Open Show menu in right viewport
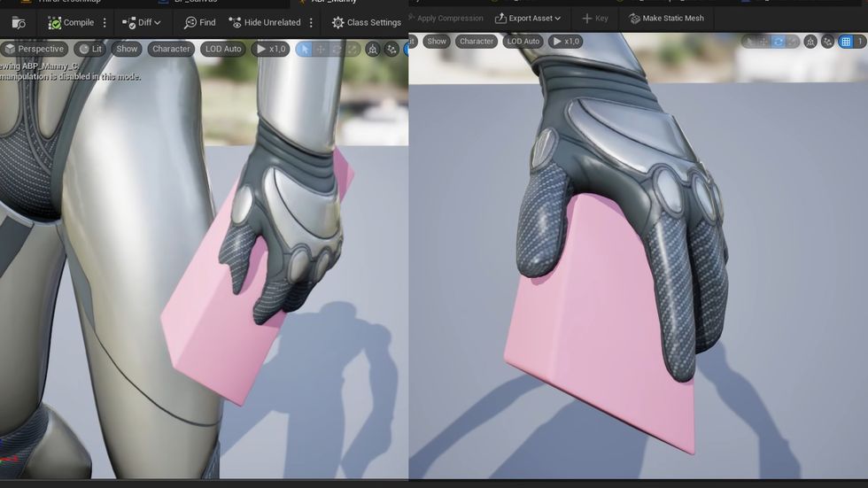 (437, 41)
